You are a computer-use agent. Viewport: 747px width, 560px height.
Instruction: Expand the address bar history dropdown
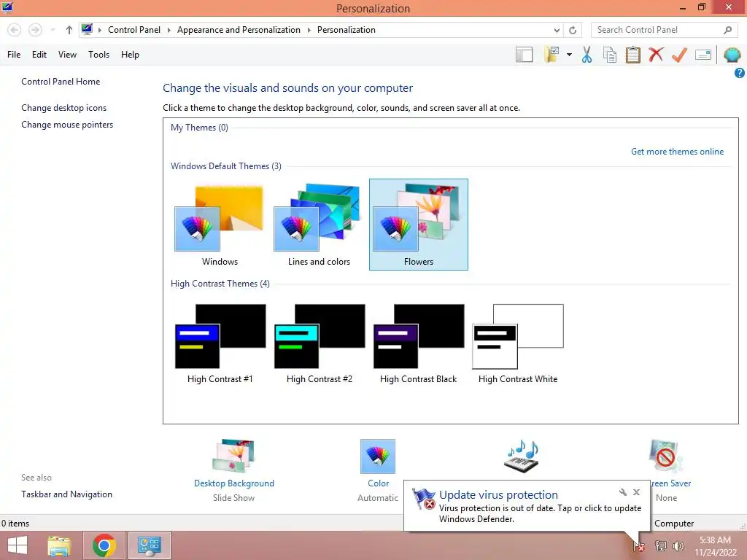click(557, 30)
